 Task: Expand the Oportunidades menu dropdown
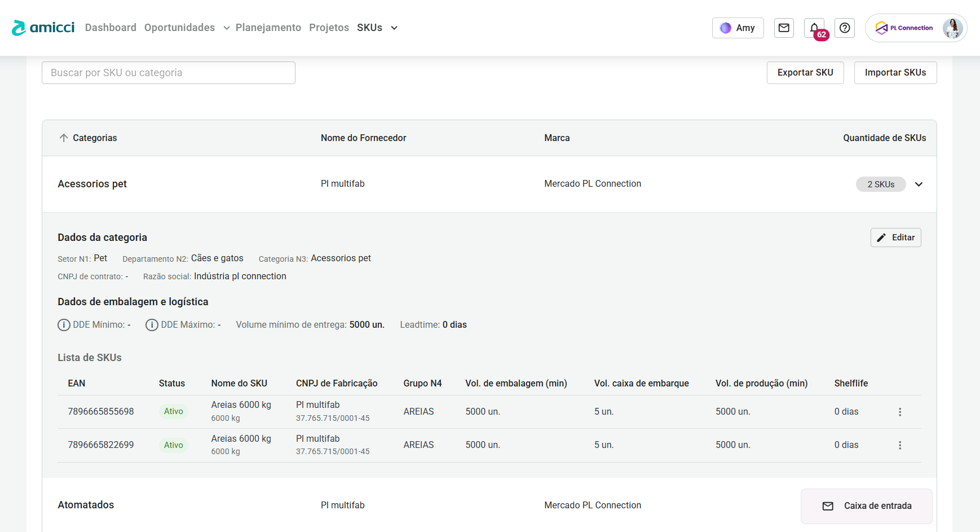pyautogui.click(x=226, y=28)
